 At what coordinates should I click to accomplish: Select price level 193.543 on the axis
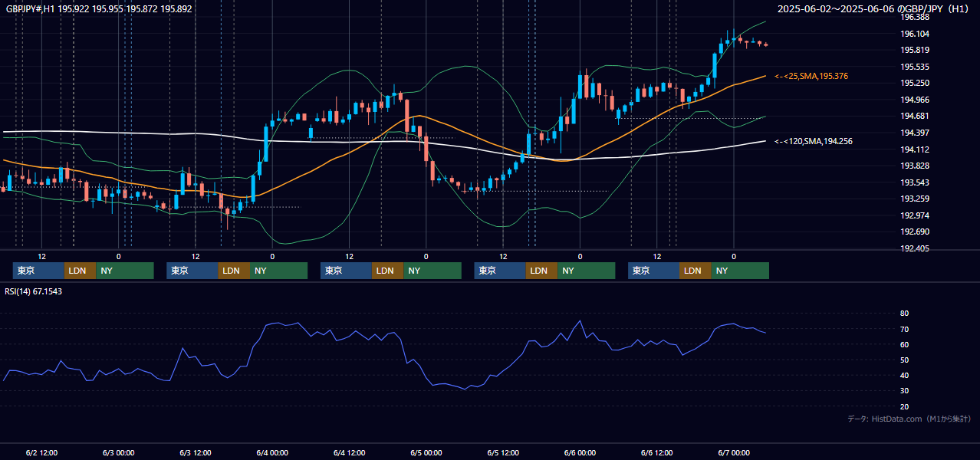tap(915, 182)
